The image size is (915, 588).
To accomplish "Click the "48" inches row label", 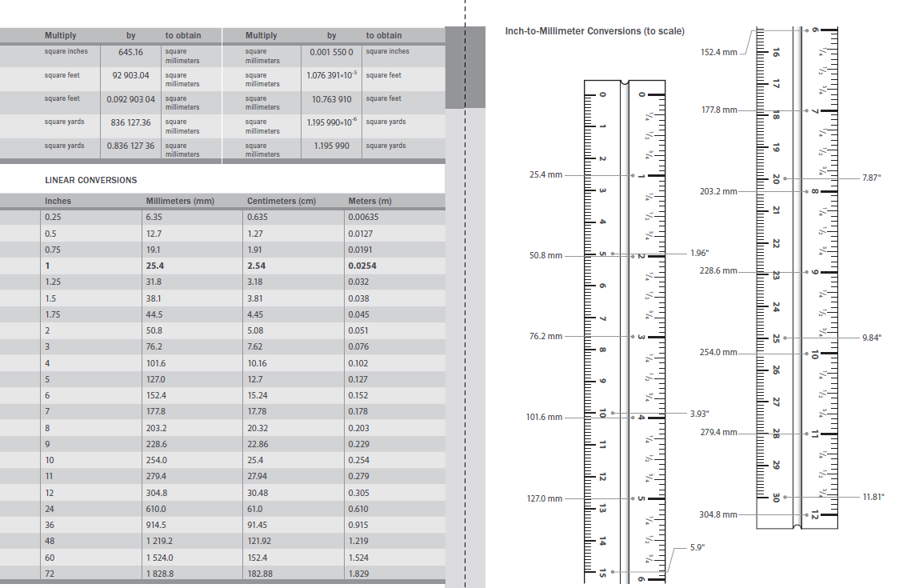I will [50, 542].
